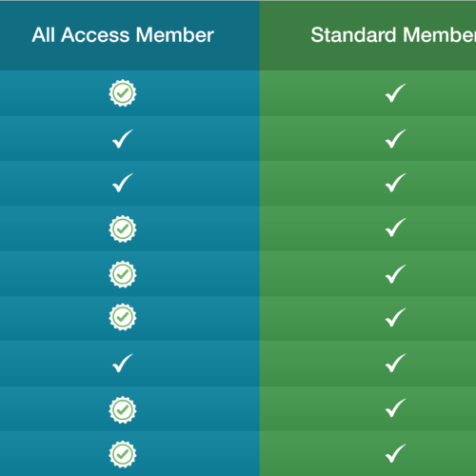Click the badge checkmark in first All Access row

[123, 93]
